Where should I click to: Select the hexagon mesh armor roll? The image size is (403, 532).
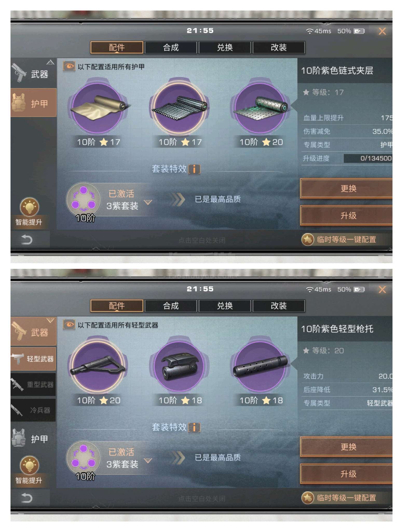(x=260, y=107)
